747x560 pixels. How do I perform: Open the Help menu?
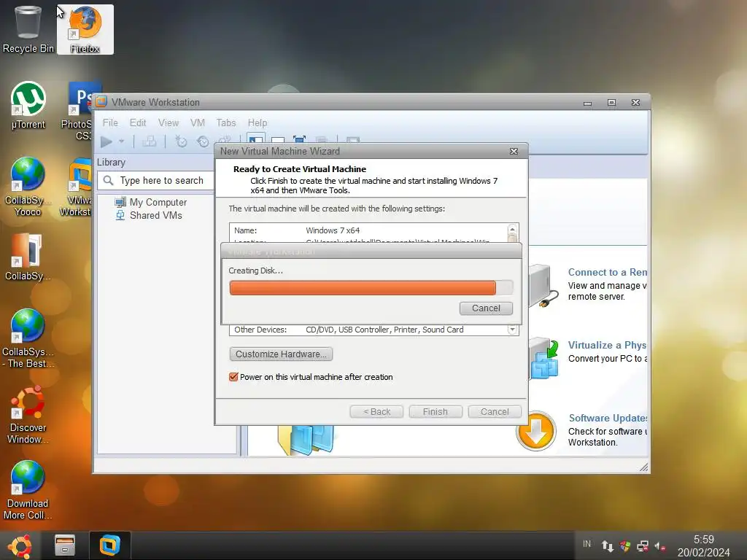pyautogui.click(x=258, y=122)
